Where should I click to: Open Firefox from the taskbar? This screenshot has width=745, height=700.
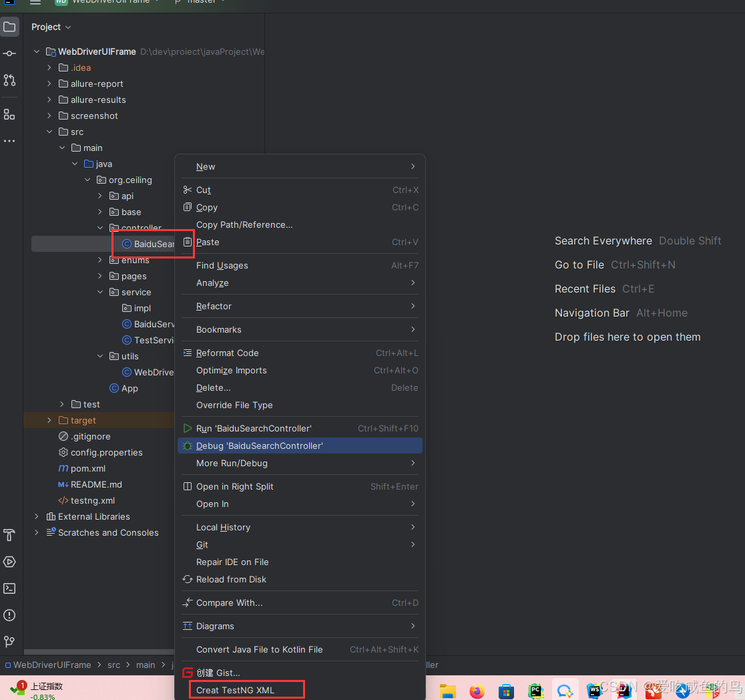pyautogui.click(x=477, y=691)
